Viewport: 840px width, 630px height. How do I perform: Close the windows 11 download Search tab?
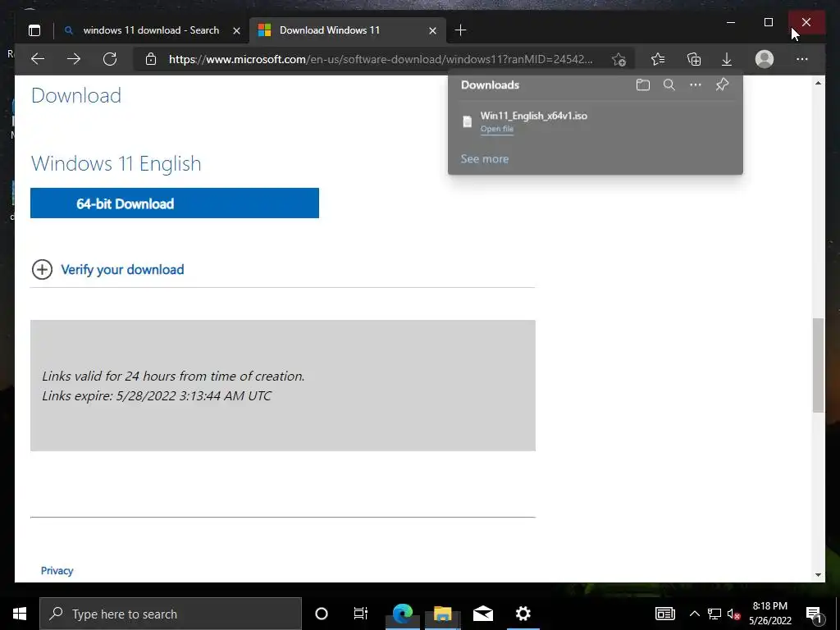tap(236, 31)
